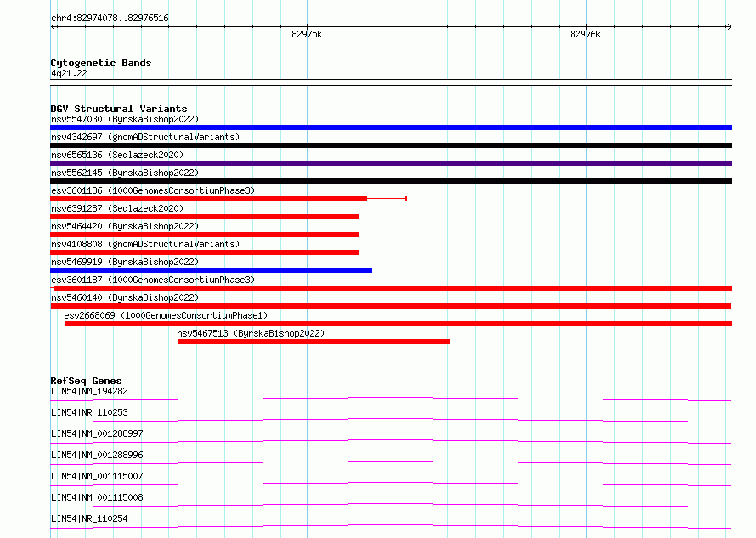The height and width of the screenshot is (538, 756).
Task: Click the left arrow of the ruler
Action: [x=54, y=27]
